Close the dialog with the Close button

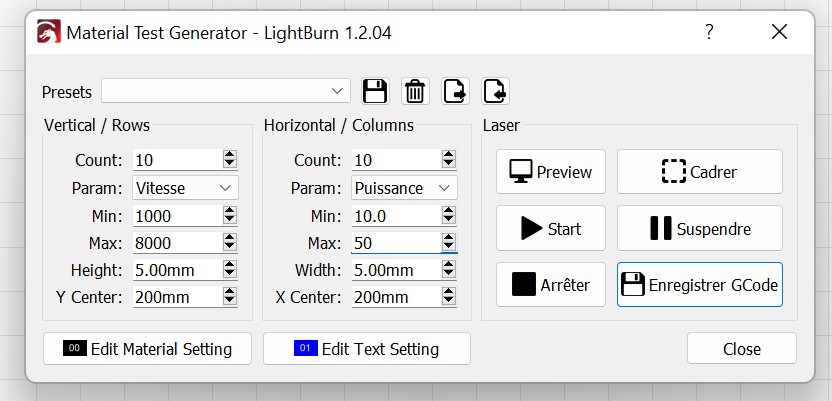pyautogui.click(x=741, y=348)
